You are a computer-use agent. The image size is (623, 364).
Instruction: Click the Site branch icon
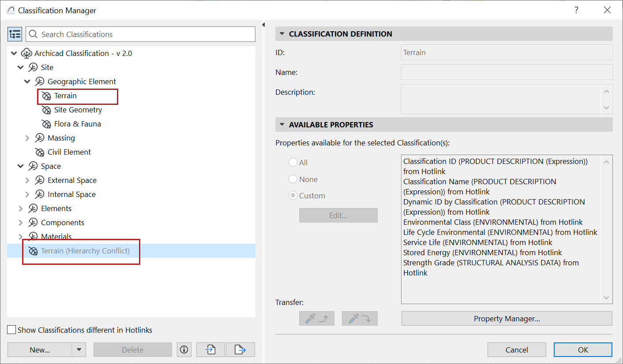point(33,67)
